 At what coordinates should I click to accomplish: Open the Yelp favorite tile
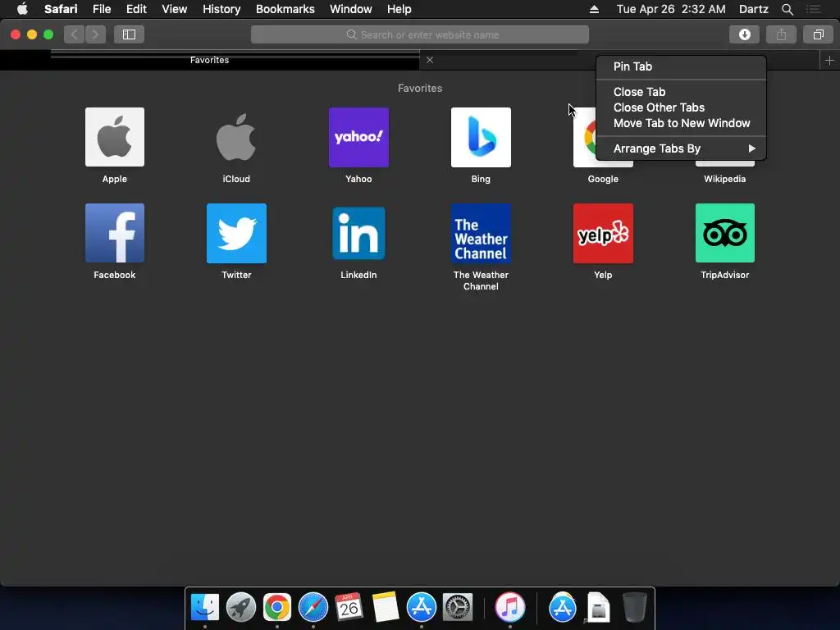[x=603, y=233]
